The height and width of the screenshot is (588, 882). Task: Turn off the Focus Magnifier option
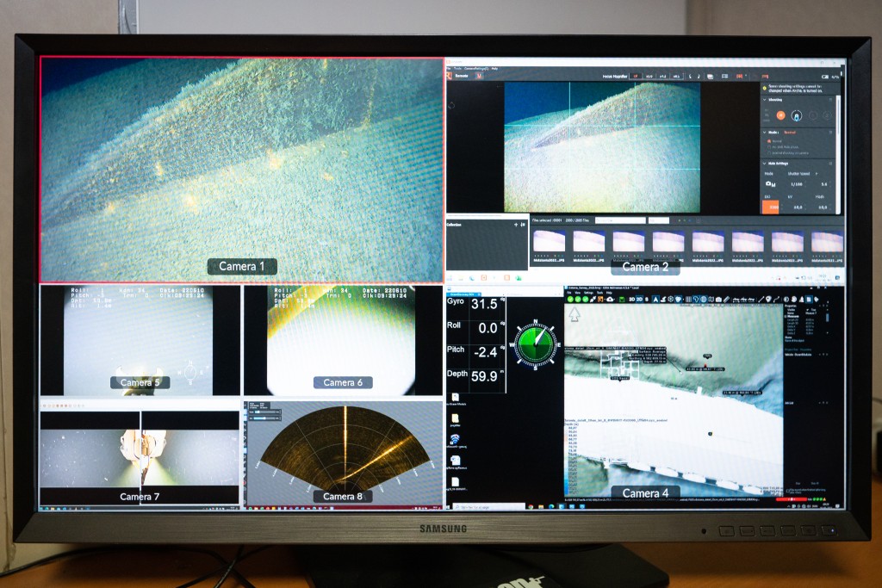[x=636, y=76]
